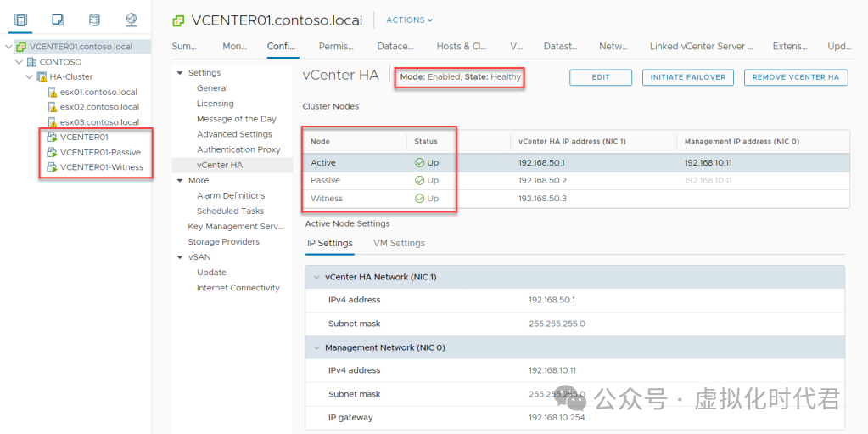Select host esx02.contoso.local in tree
This screenshot has height=434, width=868.
pos(98,107)
